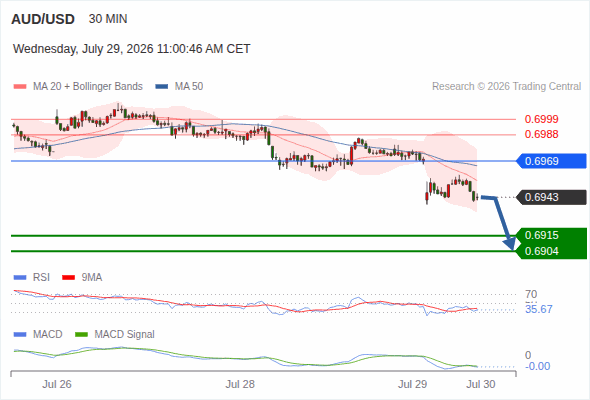Image resolution: width=590 pixels, height=400 pixels.
Task: Click the 30 MIN timeframe label
Action: pyautogui.click(x=108, y=19)
